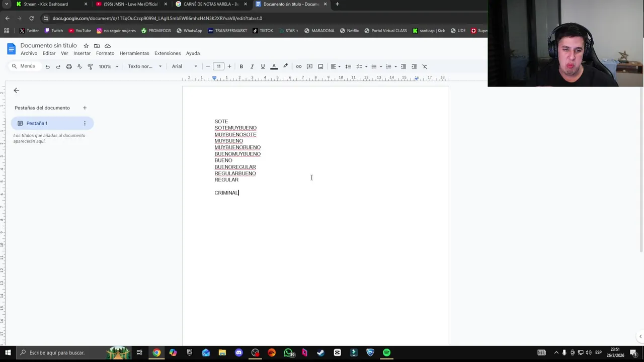Open the Ver menu

[64, 53]
